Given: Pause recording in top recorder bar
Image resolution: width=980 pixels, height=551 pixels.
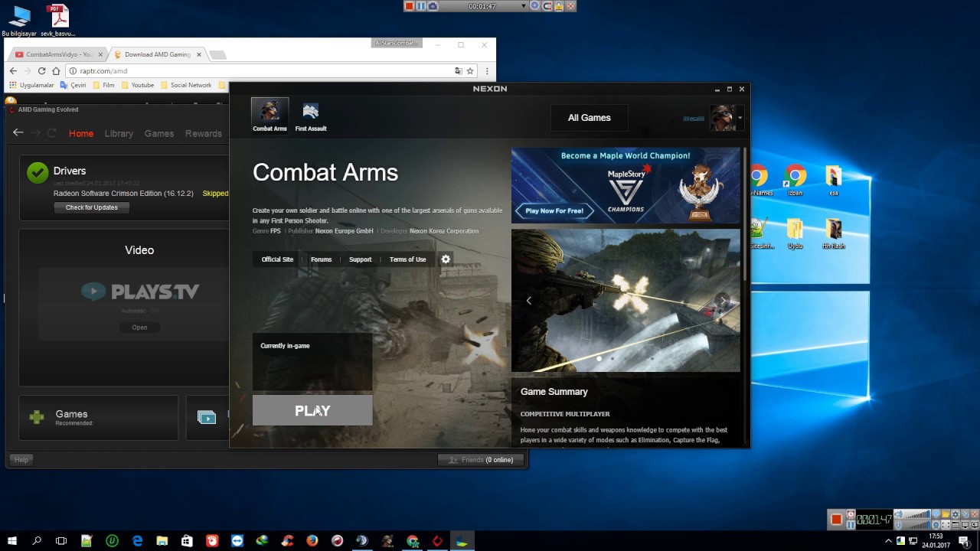Looking at the screenshot, I should pyautogui.click(x=421, y=6).
